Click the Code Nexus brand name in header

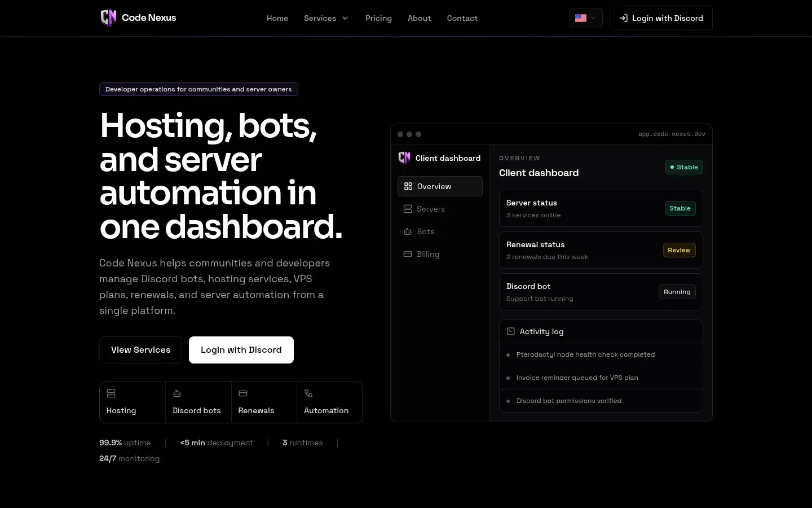(149, 18)
